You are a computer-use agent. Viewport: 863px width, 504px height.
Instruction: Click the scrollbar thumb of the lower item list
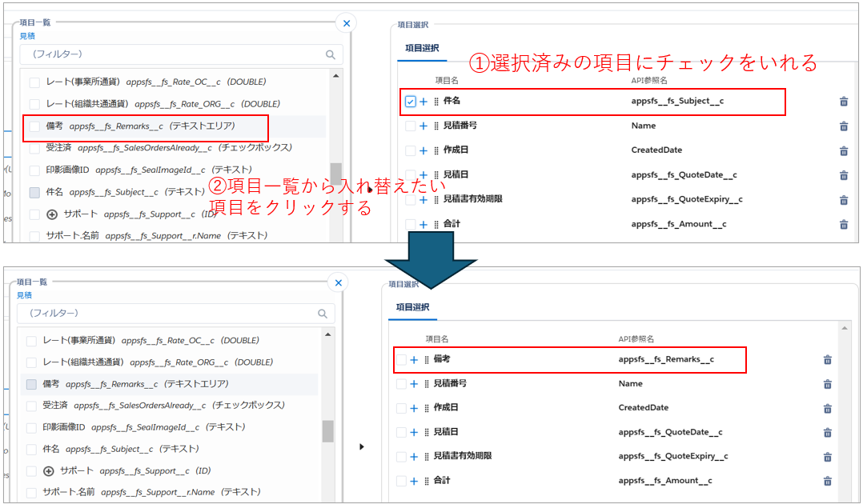click(x=327, y=431)
